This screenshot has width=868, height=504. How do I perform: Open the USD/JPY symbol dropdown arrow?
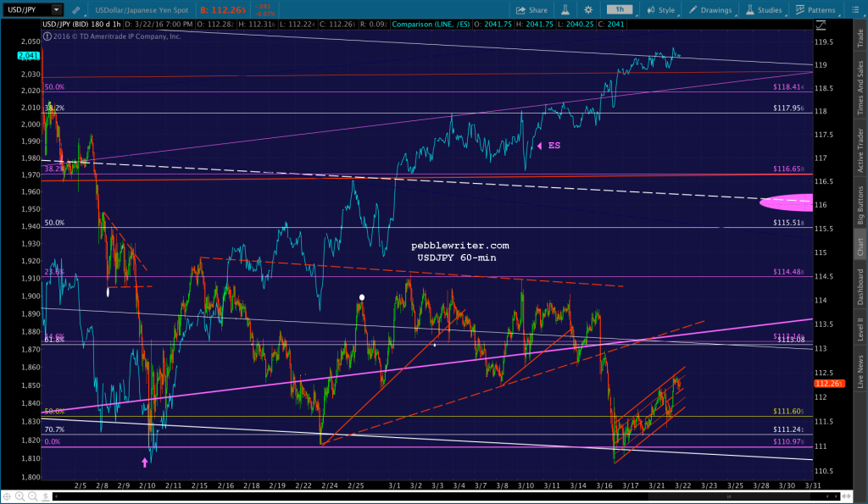pyautogui.click(x=56, y=9)
